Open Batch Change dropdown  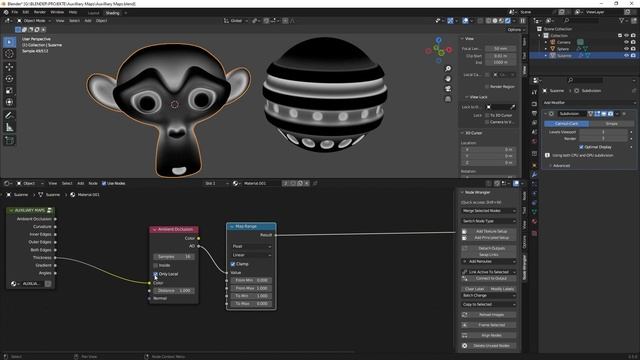pyautogui.click(x=489, y=295)
